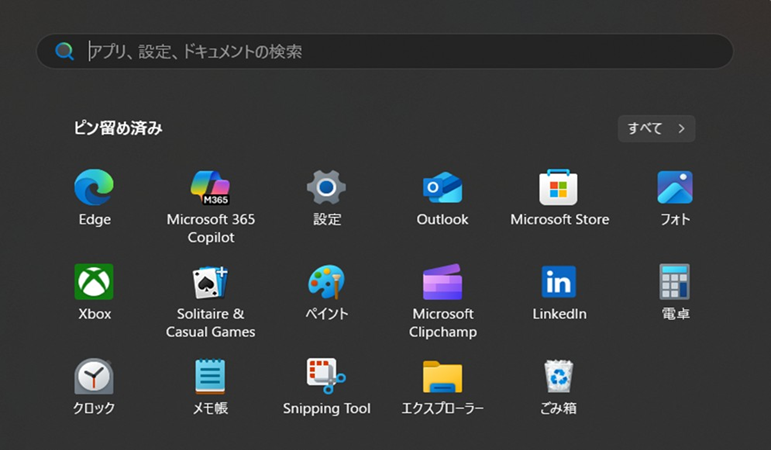This screenshot has height=450, width=771.
Task: Click the すべて button
Action: [x=656, y=128]
